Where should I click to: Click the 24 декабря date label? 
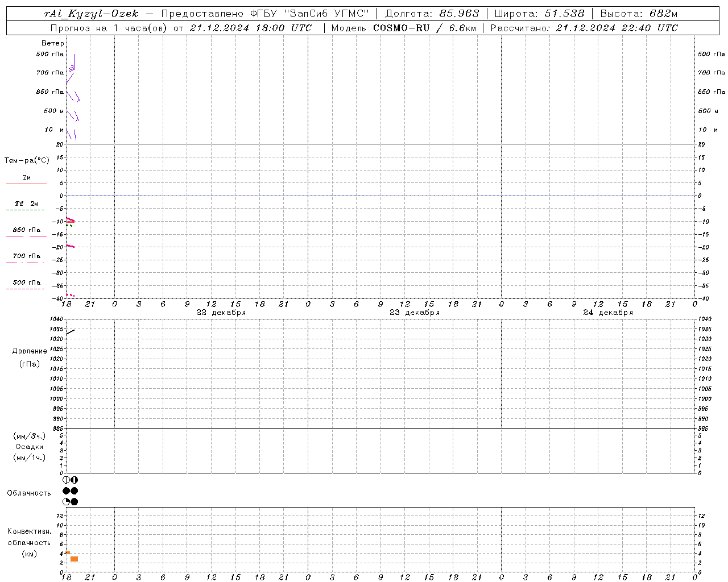[x=608, y=313]
